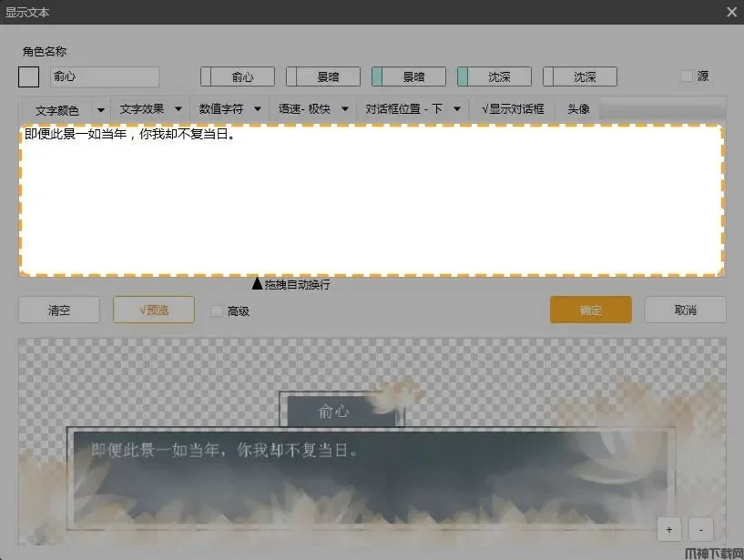This screenshot has width=744, height=560.
Task: Click the dialogue text line in preview
Action: coord(224,450)
